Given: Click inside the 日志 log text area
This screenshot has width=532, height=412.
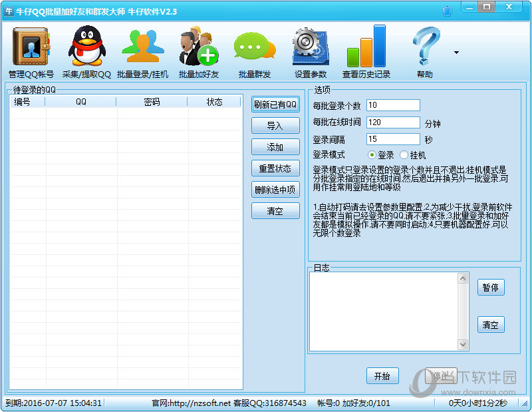Looking at the screenshot, I should (384, 311).
